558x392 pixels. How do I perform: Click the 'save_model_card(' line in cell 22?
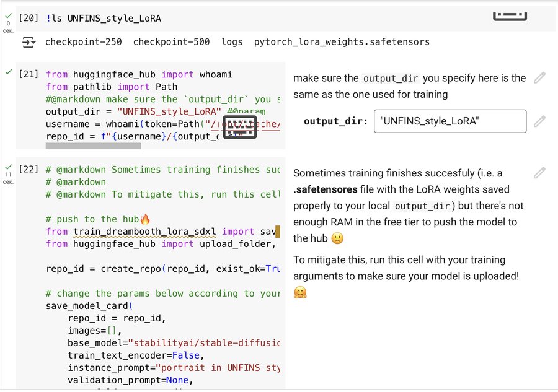tap(89, 306)
